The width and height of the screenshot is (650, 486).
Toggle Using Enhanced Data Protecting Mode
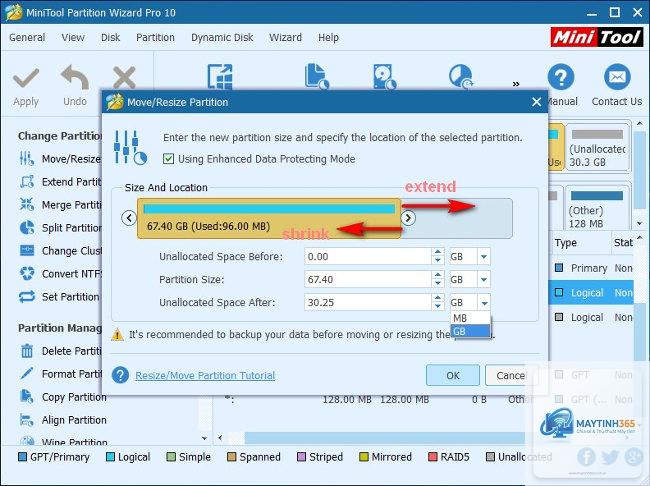[168, 159]
